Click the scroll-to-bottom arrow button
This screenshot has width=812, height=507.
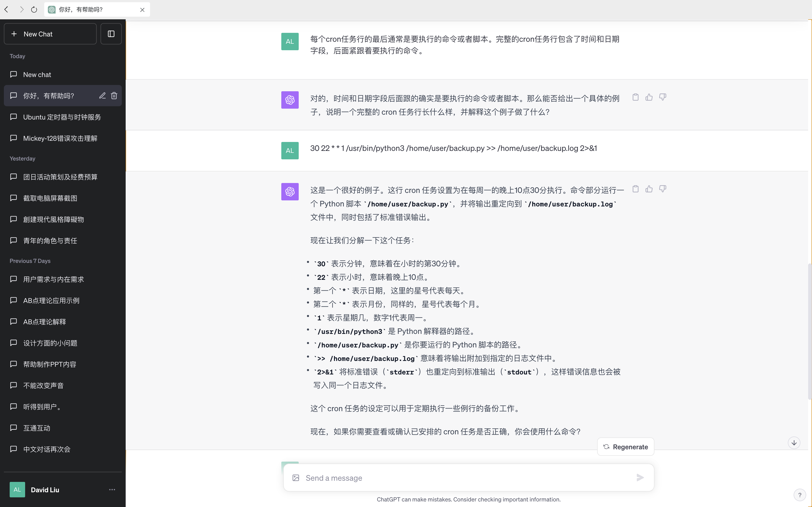[794, 443]
